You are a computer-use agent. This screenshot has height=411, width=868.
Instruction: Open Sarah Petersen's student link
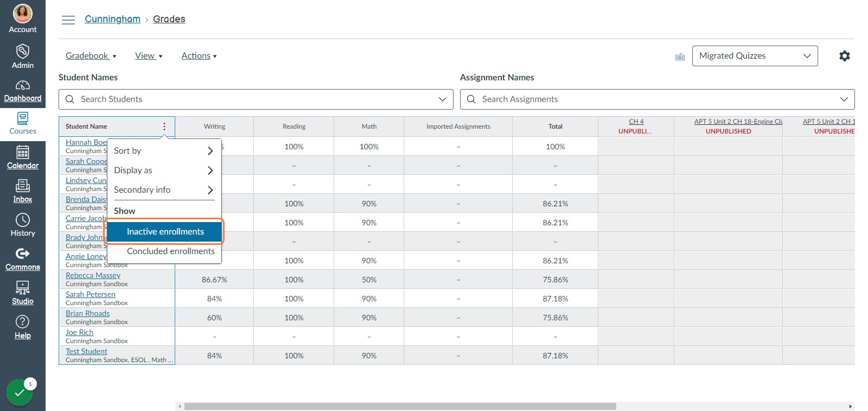91,294
